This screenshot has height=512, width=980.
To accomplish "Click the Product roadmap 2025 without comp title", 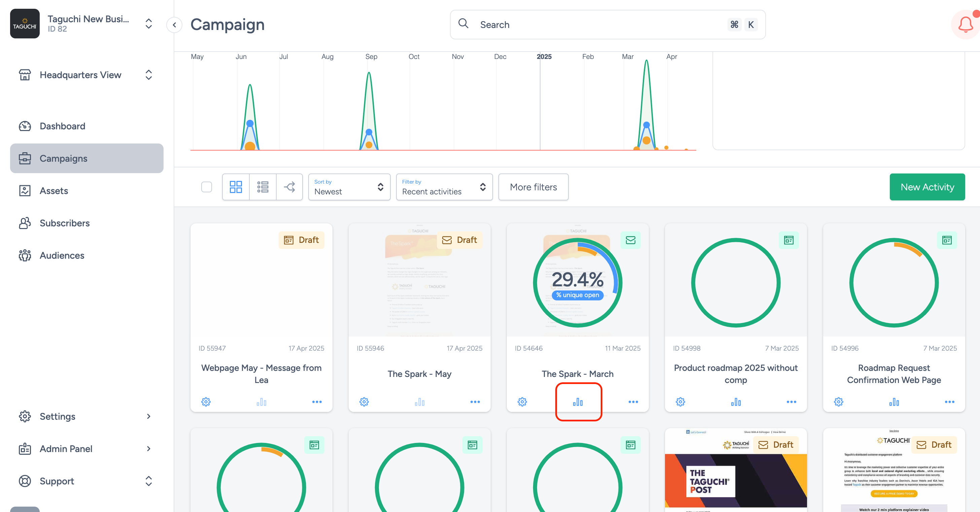I will pyautogui.click(x=736, y=374).
